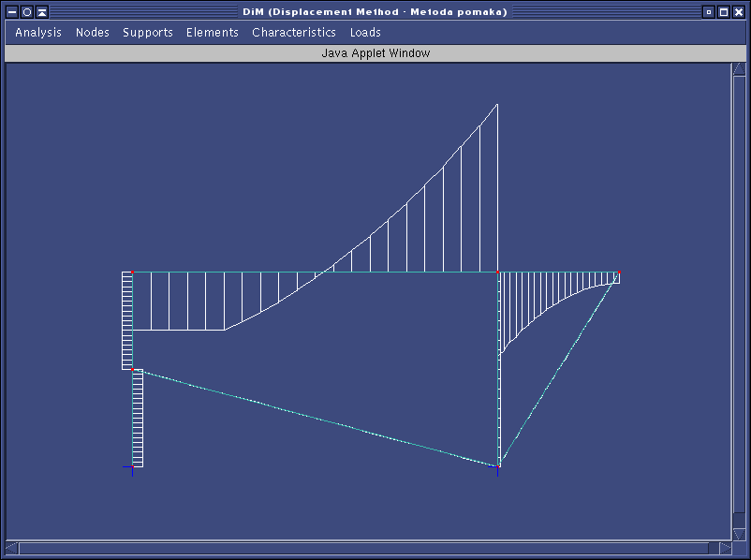Click the top-right red node at beam end
Screen dimensions: 751x560
click(619, 273)
